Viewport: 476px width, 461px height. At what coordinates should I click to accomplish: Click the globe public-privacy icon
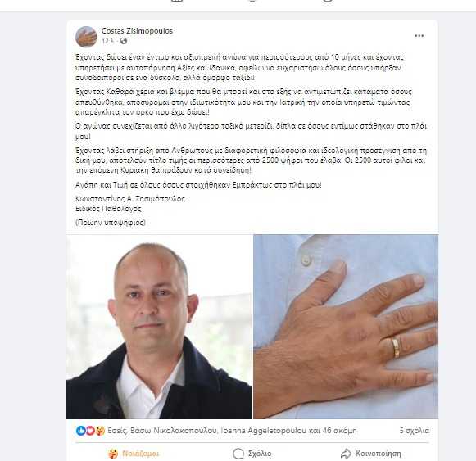(124, 41)
